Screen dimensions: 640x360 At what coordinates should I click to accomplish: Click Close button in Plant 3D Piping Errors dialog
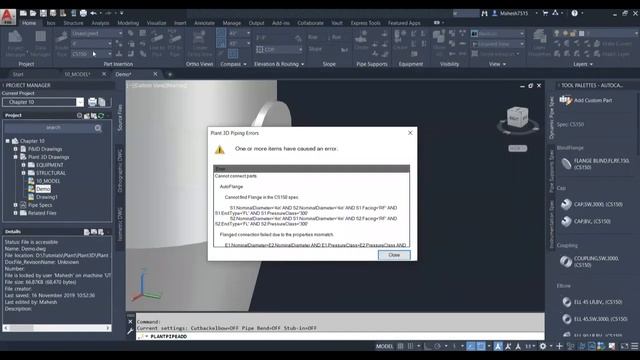394,255
